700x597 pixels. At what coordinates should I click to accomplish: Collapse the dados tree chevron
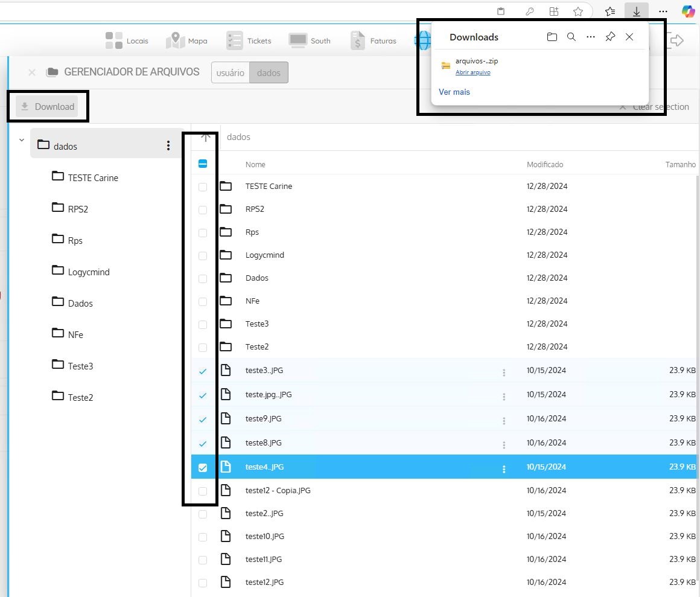22,140
